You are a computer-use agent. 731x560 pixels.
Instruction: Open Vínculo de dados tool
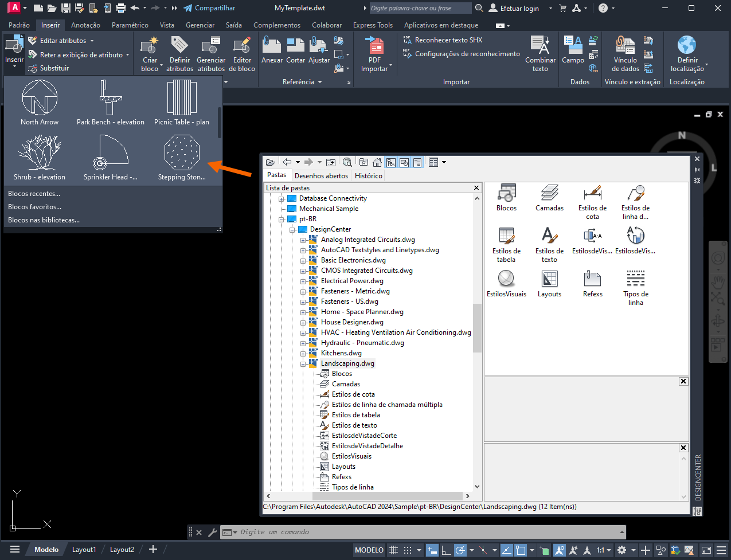point(626,54)
